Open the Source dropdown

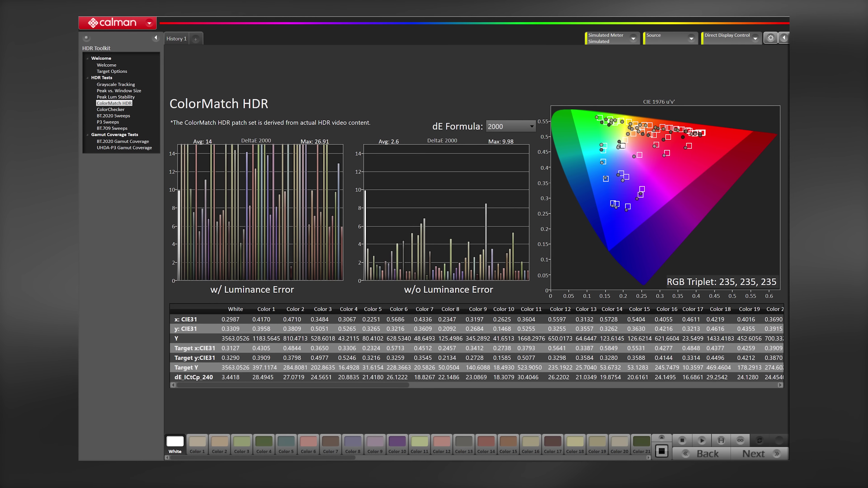click(691, 38)
